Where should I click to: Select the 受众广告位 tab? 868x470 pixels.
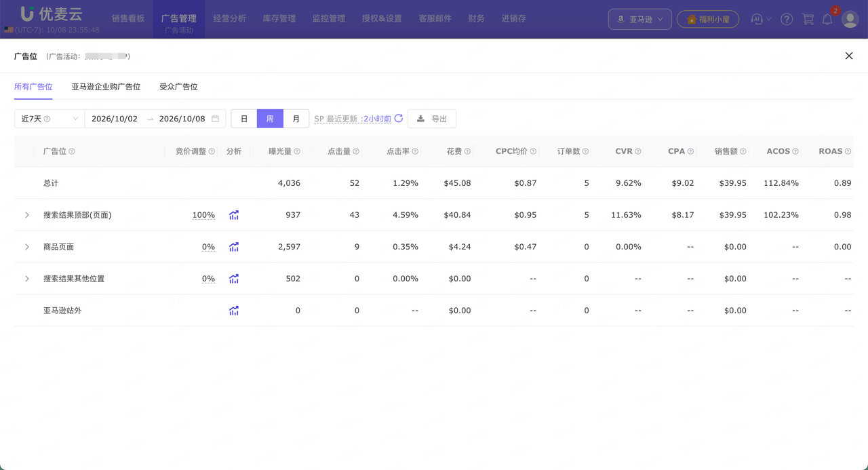click(x=178, y=87)
